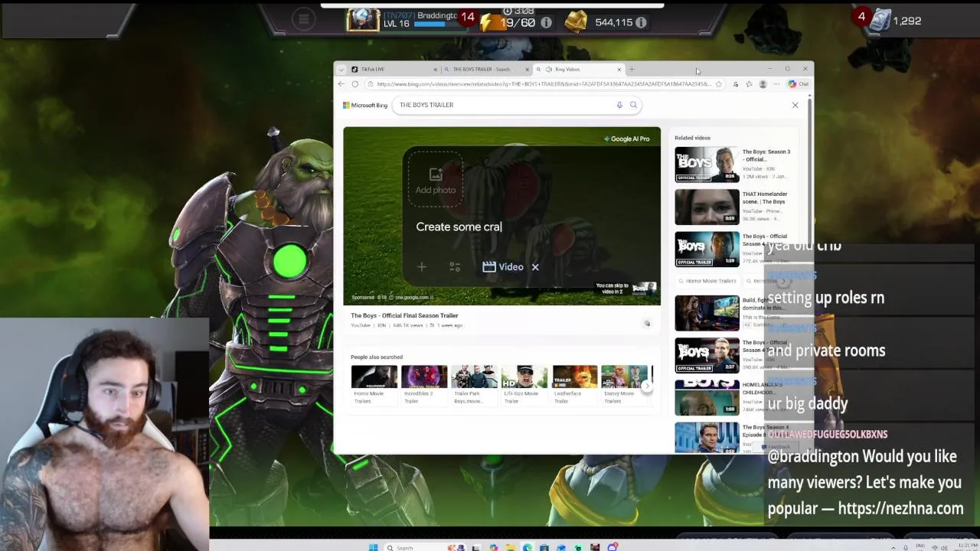Add page to favorites star icon
Image resolution: width=980 pixels, height=551 pixels.
coord(719,84)
